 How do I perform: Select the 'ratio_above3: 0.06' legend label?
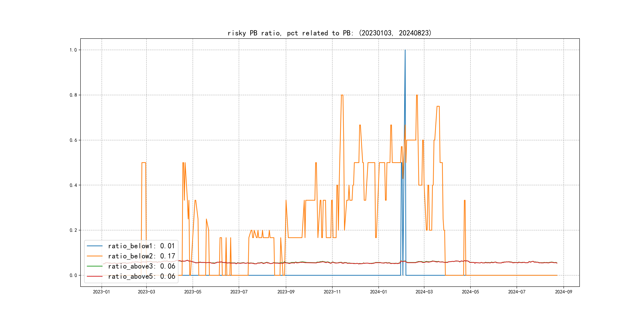click(141, 266)
